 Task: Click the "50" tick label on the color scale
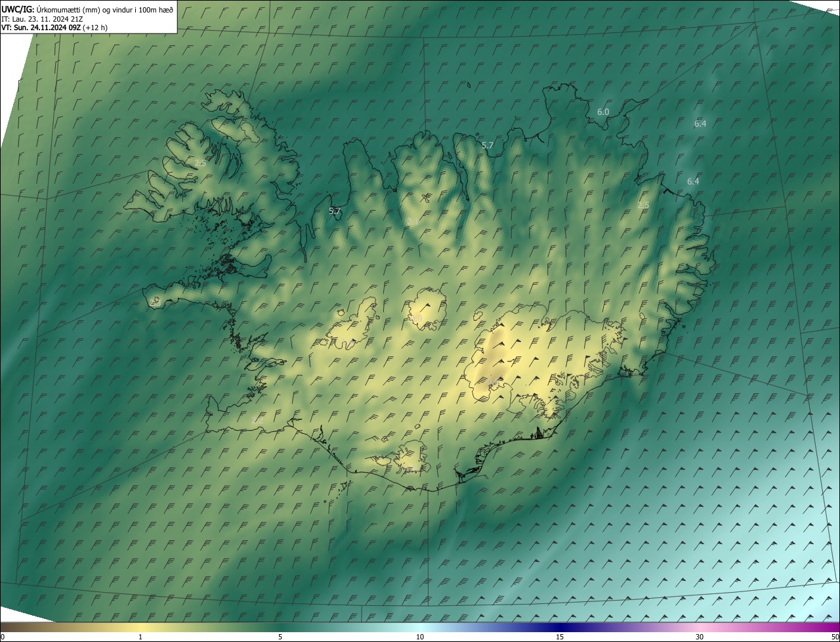tap(835, 637)
